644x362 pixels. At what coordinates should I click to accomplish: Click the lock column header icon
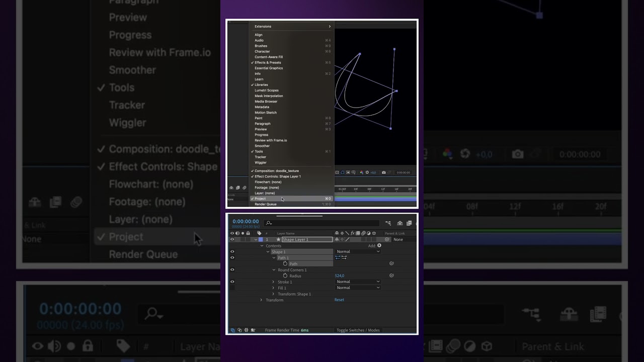point(248,233)
